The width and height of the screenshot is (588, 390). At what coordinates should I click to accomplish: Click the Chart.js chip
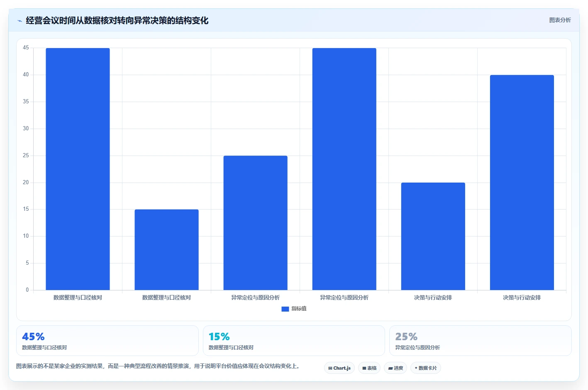point(339,368)
